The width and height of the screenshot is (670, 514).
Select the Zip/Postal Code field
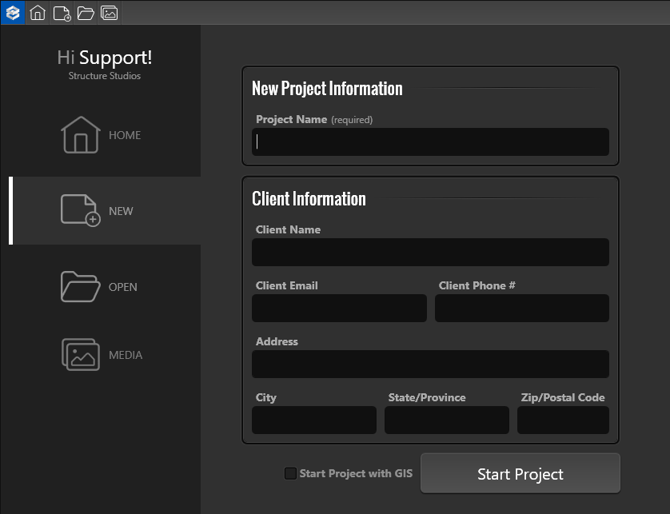tap(562, 420)
